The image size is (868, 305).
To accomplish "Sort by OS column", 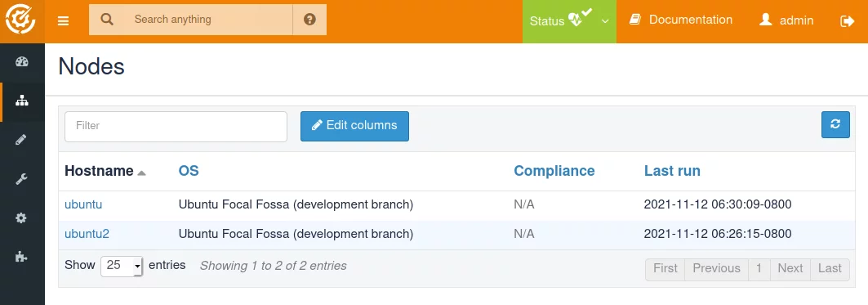I will point(188,170).
